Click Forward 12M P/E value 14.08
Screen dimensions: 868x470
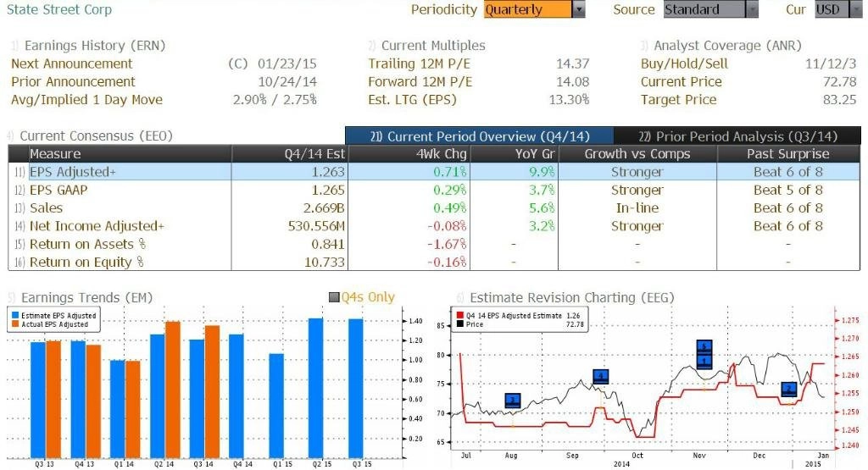click(572, 82)
